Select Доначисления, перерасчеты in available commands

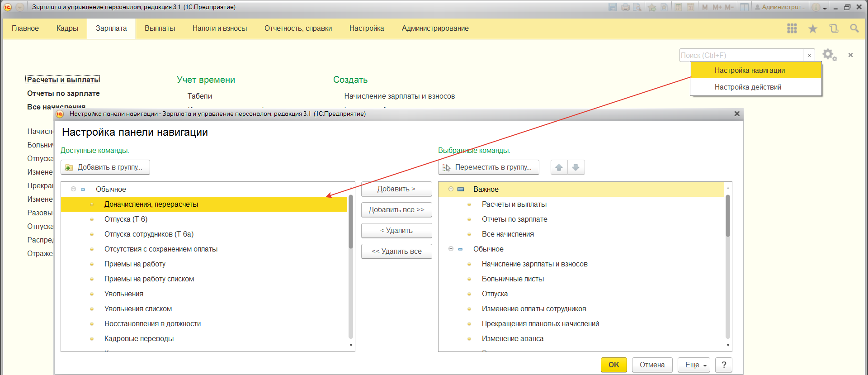pyautogui.click(x=204, y=204)
